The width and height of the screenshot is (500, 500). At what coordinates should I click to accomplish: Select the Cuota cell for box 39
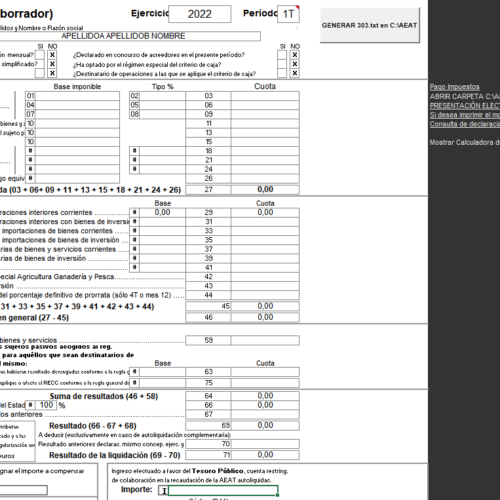(265, 258)
